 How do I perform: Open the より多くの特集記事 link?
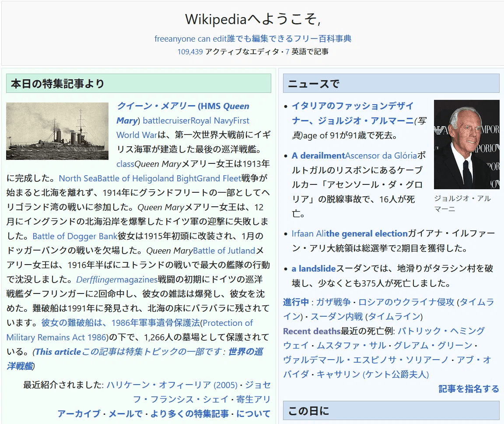coord(189,413)
